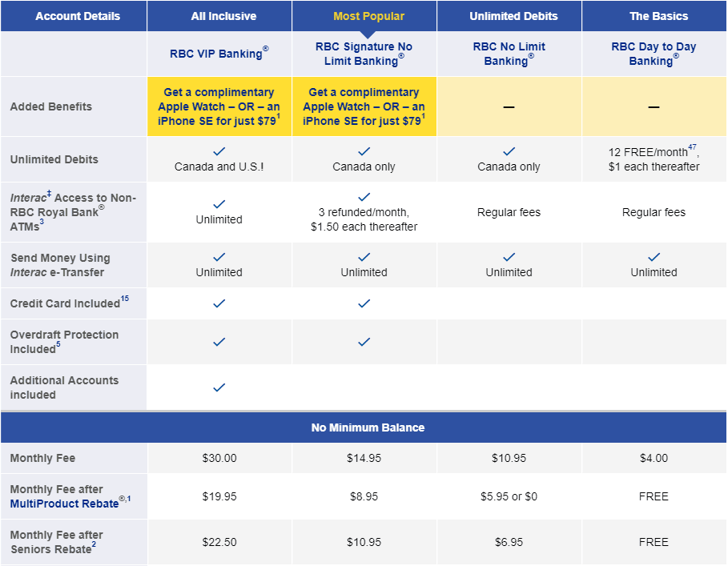Click RBC No Limit's Unlimited Debits checkmark
This screenshot has height=566, width=728.
tap(509, 151)
